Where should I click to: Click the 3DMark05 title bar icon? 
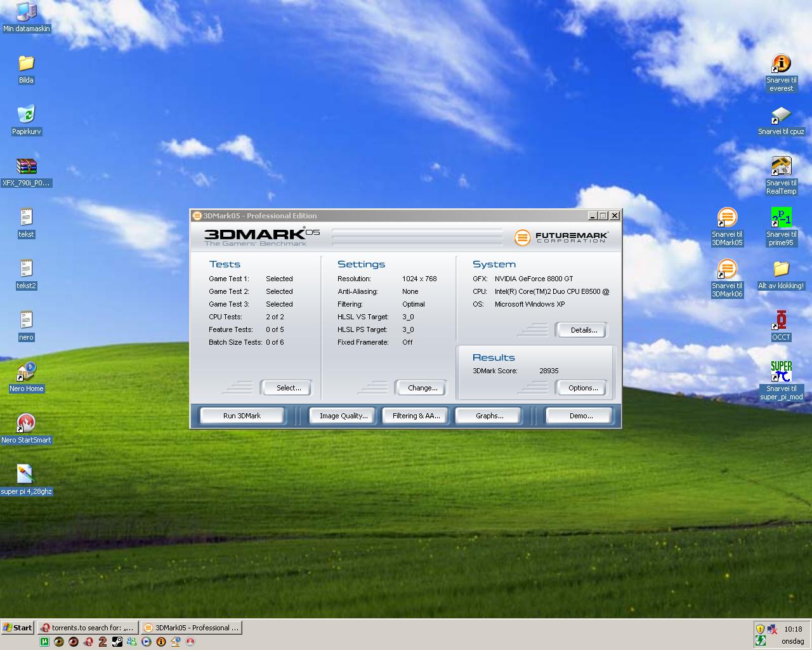tap(197, 216)
